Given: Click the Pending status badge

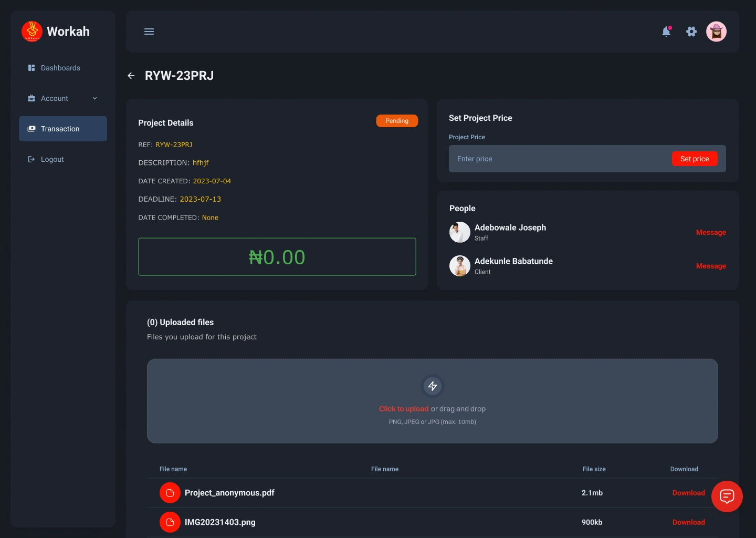Looking at the screenshot, I should (x=397, y=121).
